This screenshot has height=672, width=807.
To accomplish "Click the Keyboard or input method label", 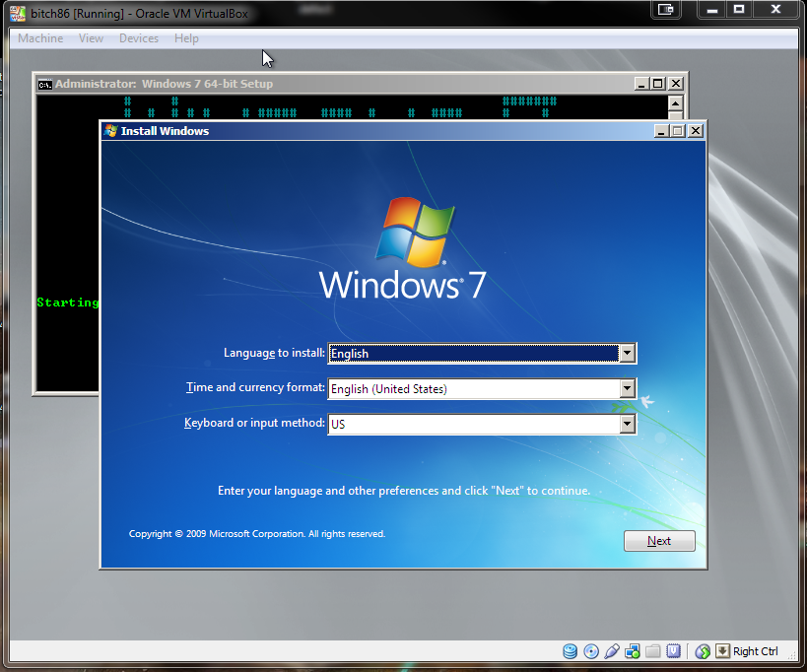I will click(x=254, y=423).
